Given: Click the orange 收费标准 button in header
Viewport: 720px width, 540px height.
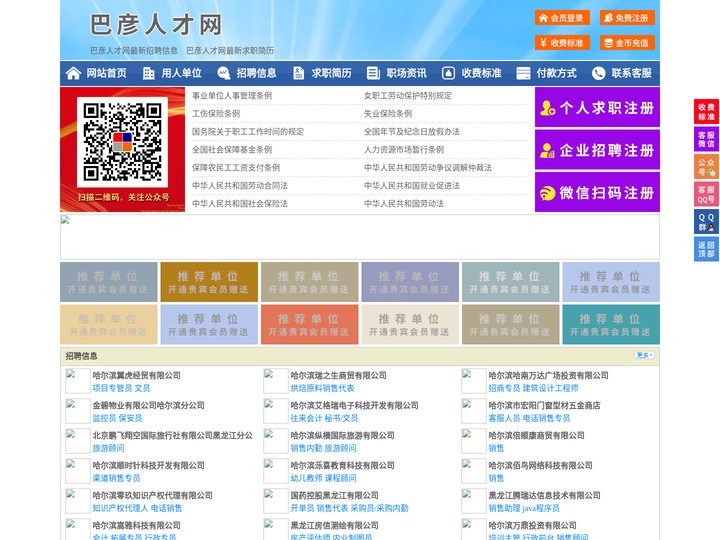Looking at the screenshot, I should 562,43.
